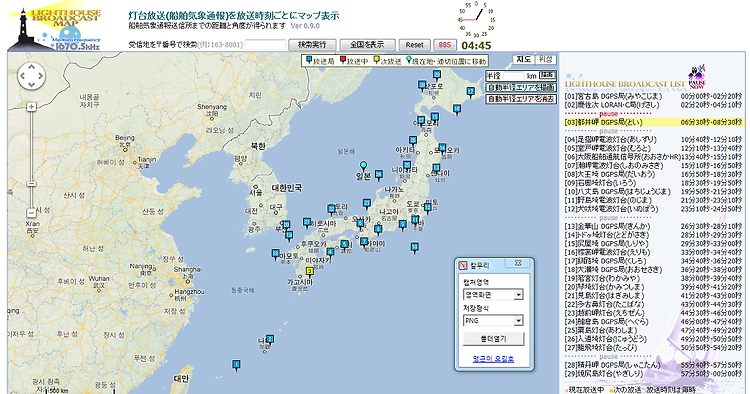750x394 pixels.
Task: Click the yellow 次放送 legend marker
Action: [376, 60]
